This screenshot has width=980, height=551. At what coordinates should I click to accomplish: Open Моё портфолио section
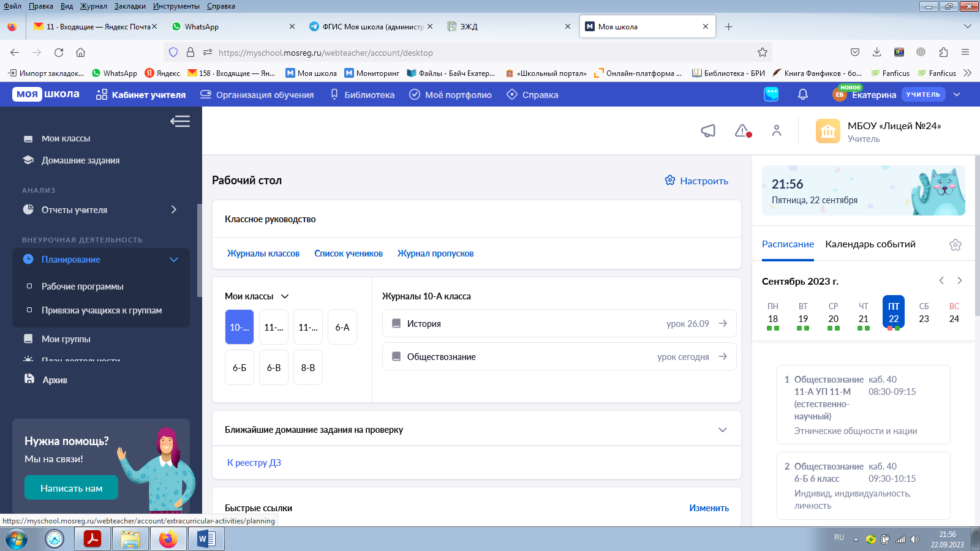450,95
